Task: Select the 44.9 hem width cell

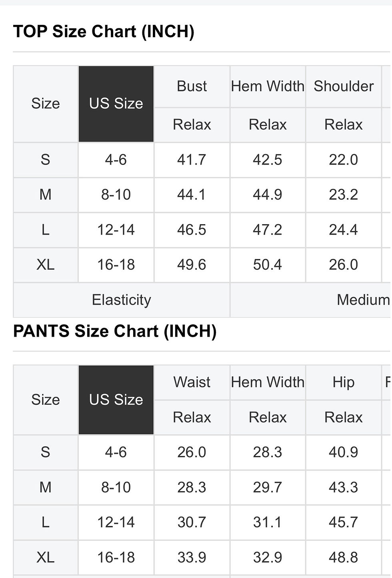Action: 268,195
